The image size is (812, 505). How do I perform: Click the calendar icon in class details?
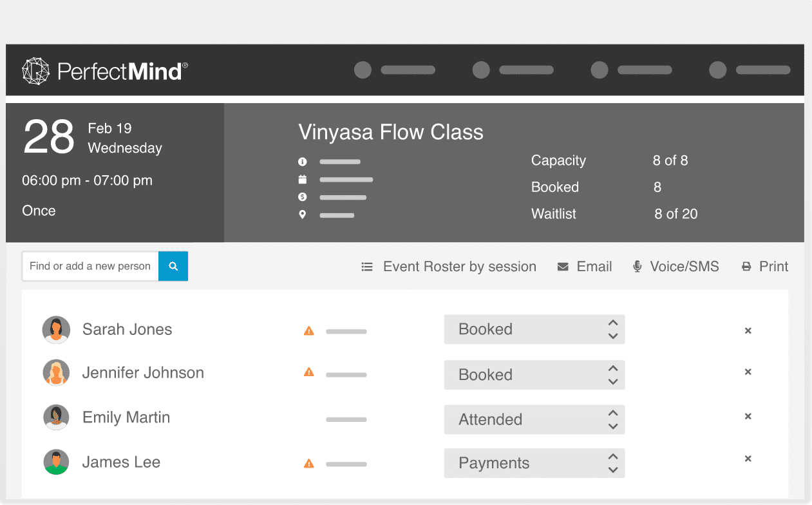303,180
